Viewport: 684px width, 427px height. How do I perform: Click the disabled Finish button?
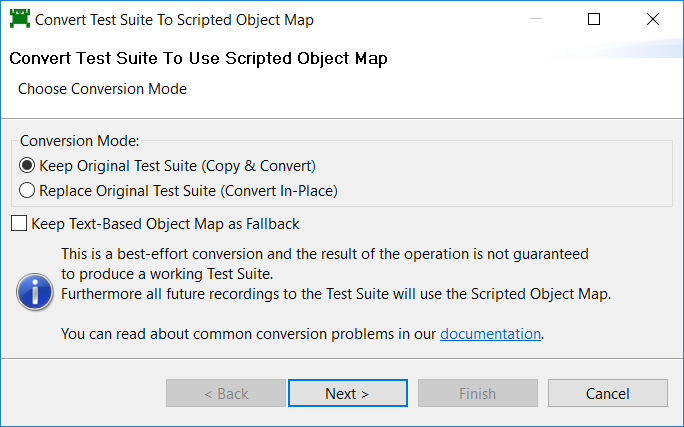click(x=477, y=393)
